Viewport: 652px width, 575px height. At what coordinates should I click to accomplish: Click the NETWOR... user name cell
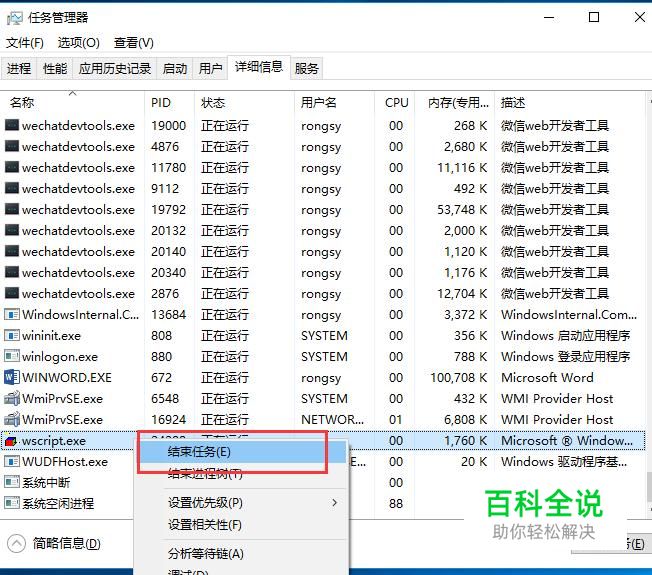coord(332,420)
